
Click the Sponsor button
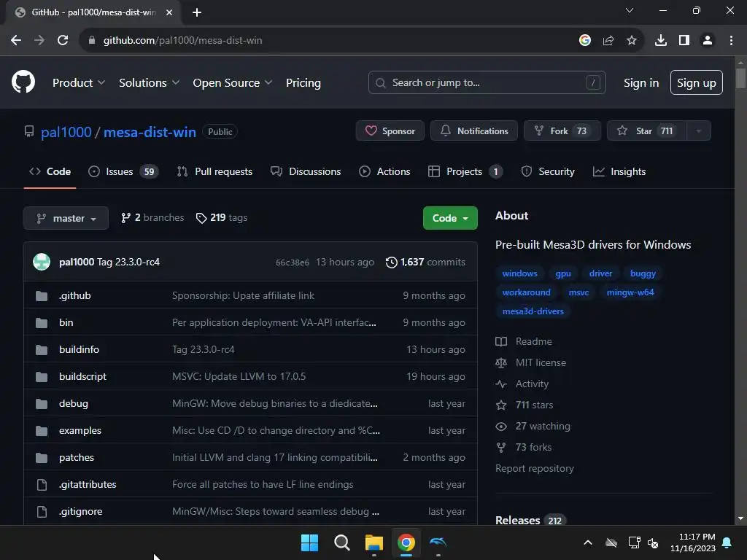click(x=390, y=131)
